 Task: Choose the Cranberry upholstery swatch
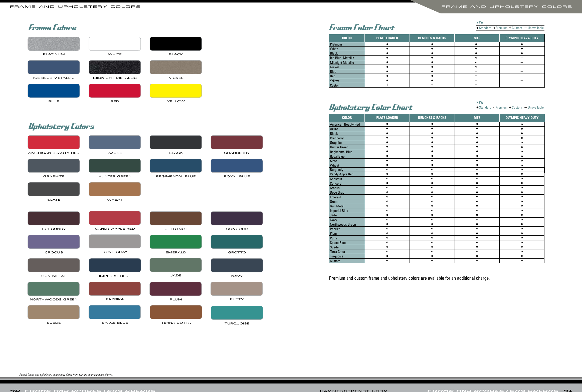coord(237,142)
